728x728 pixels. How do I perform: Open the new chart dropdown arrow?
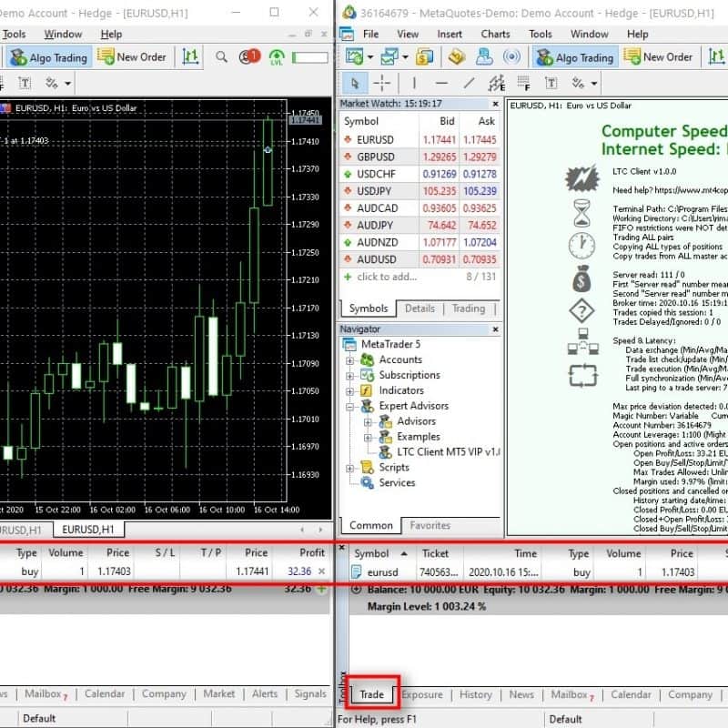coord(370,57)
